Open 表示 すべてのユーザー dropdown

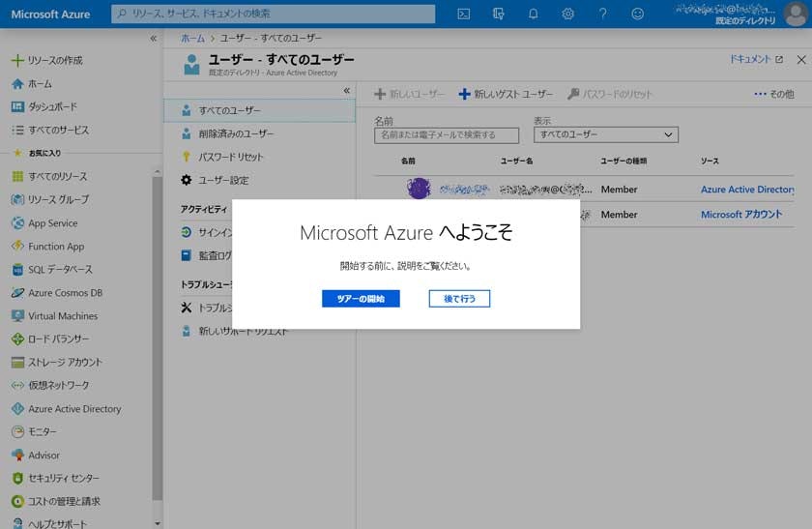[x=606, y=134]
